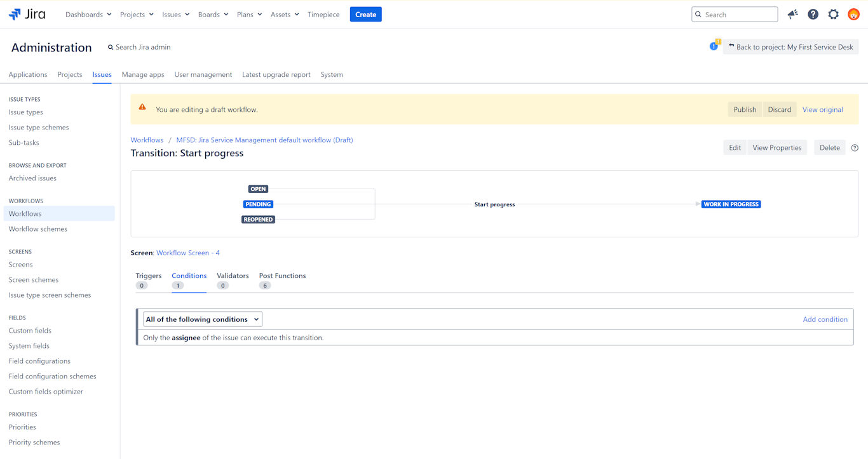The height and width of the screenshot is (459, 868).
Task: Click the Jira logo in header
Action: (27, 15)
